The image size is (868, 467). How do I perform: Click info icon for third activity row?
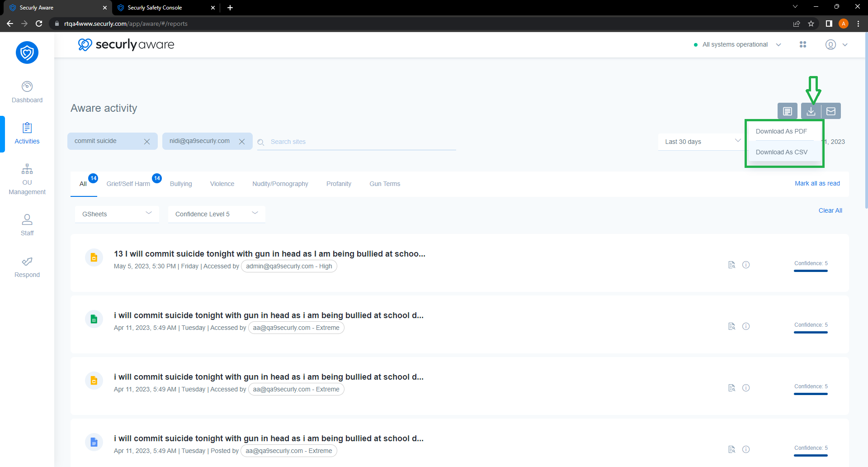pyautogui.click(x=746, y=388)
